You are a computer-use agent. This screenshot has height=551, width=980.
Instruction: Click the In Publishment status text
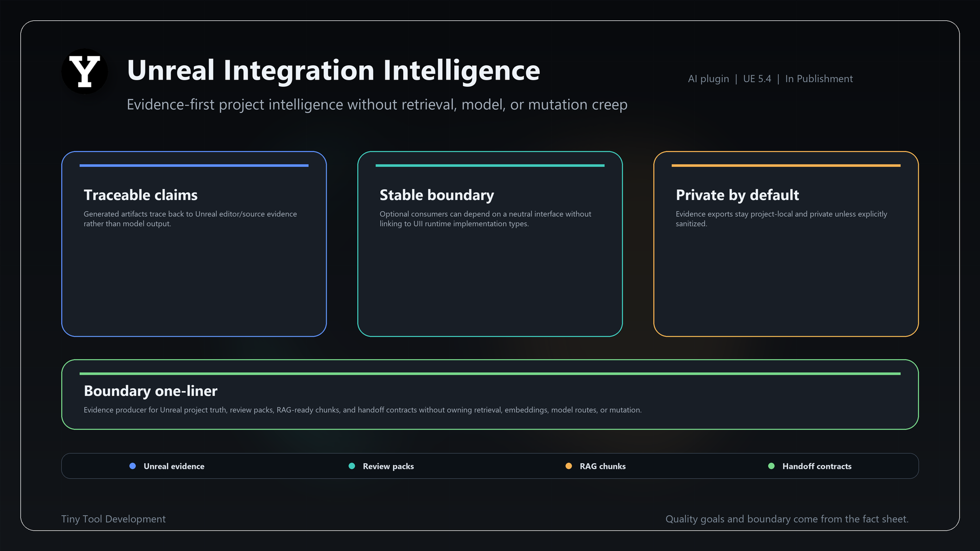[x=819, y=79]
